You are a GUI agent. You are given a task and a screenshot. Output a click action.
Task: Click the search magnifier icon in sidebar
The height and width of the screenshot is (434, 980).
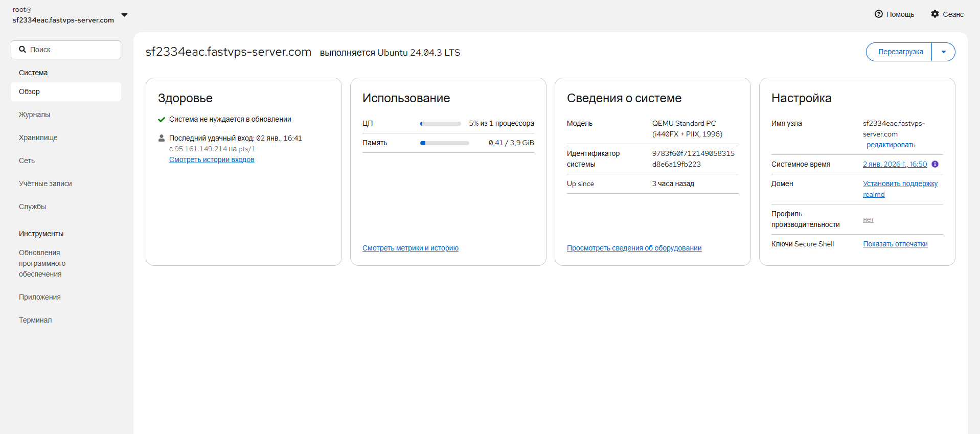pos(22,50)
